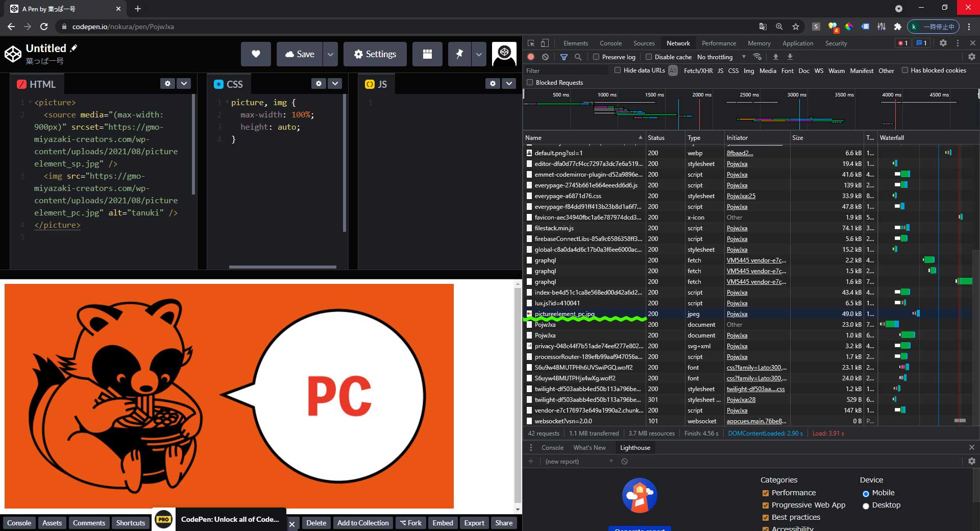Screen dimensions: 980x531
Task: Toggle Progressive Web App category checkbox
Action: tap(766, 505)
